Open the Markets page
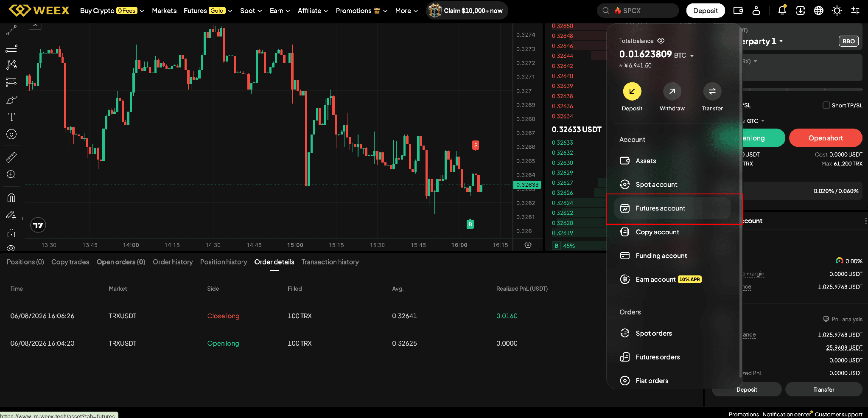The height and width of the screenshot is (418, 868). pos(164,11)
